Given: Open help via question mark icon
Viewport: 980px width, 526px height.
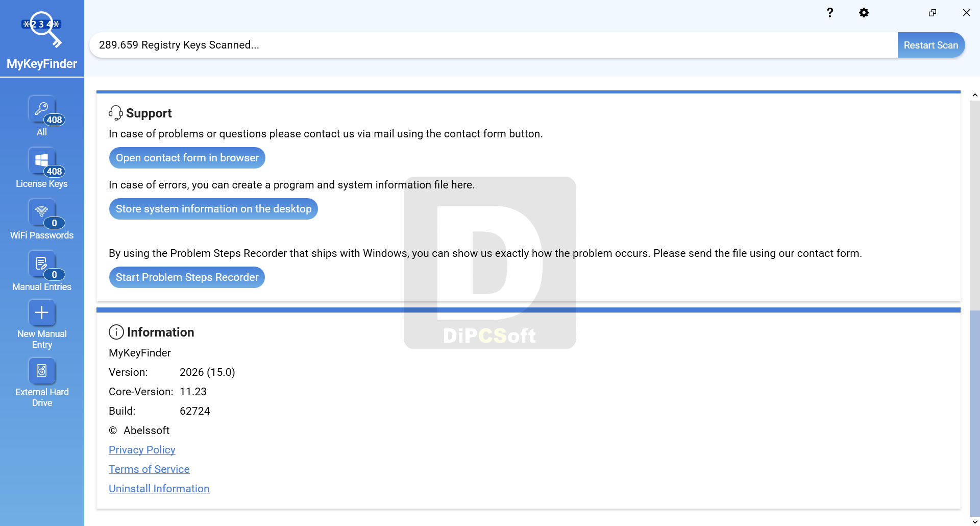Looking at the screenshot, I should click(x=830, y=13).
